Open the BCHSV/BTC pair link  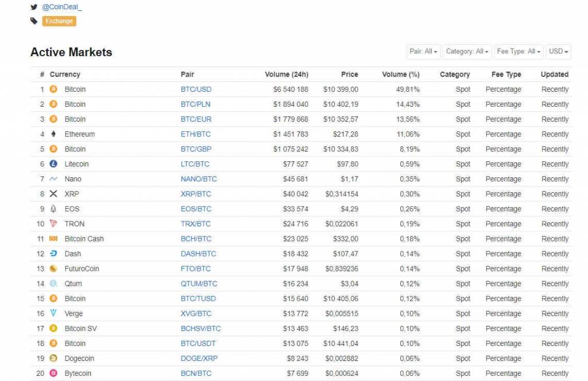(x=200, y=329)
